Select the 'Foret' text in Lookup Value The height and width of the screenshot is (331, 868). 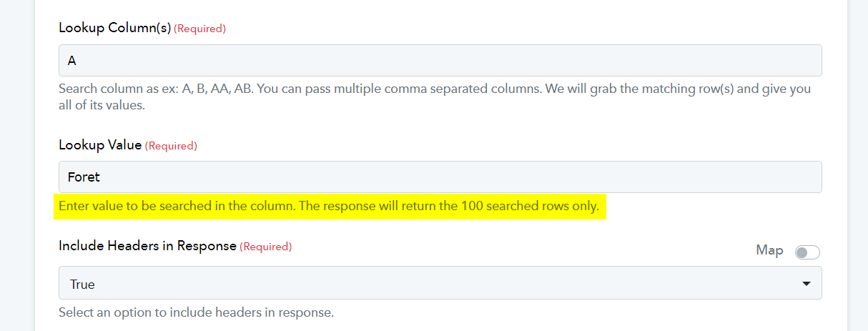(84, 177)
